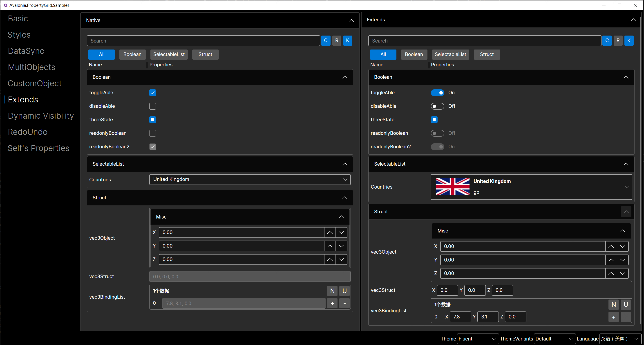Click the N button in Native vec3BindingList
This screenshot has height=345, width=644.
(332, 291)
